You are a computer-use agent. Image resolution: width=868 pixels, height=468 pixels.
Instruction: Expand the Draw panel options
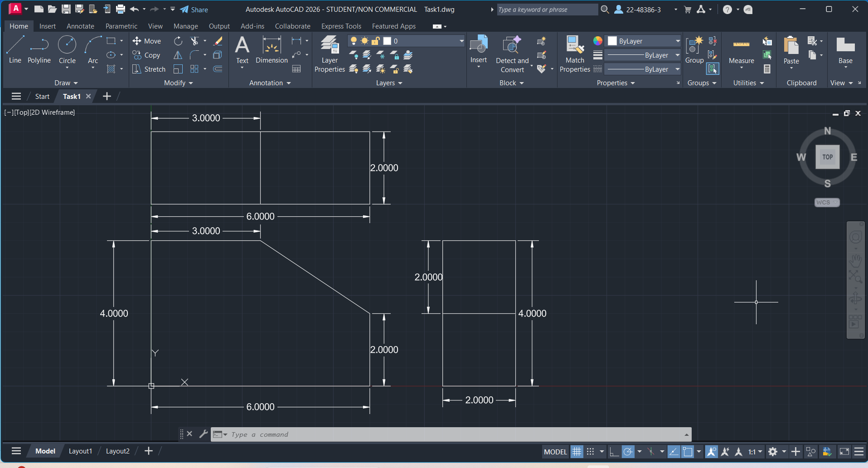[66, 83]
